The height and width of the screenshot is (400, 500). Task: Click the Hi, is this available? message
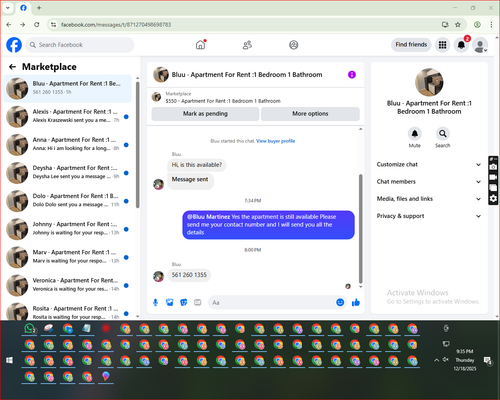[x=197, y=165]
